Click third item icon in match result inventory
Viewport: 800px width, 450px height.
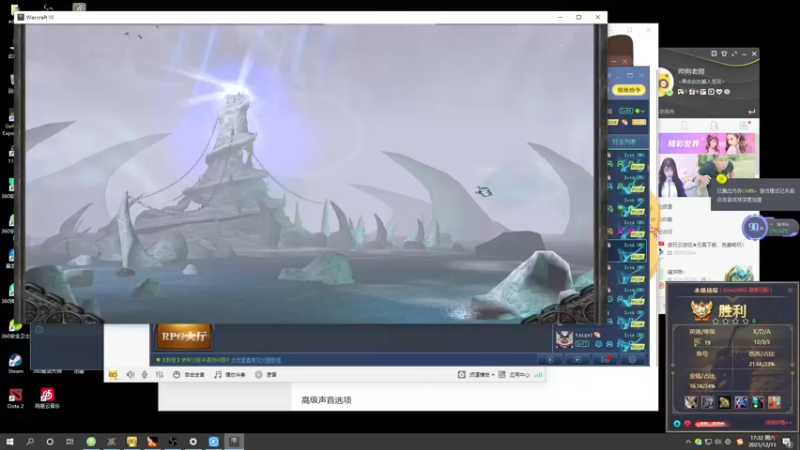click(x=724, y=402)
